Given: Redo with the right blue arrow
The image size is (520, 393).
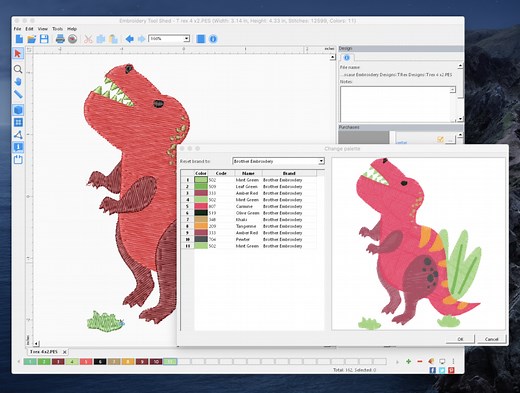Looking at the screenshot, I should pyautogui.click(x=142, y=39).
